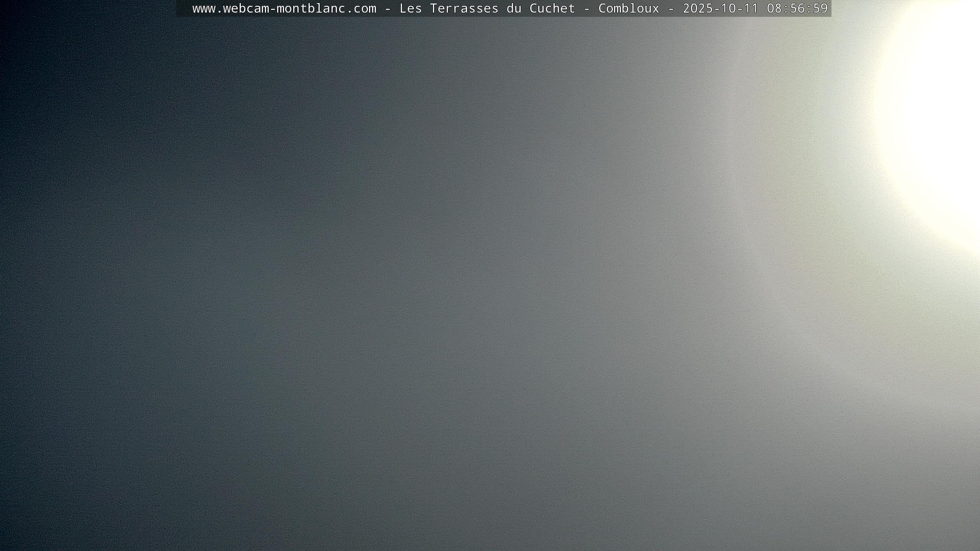Click "montblanc" in the overlay URL

coord(311,8)
